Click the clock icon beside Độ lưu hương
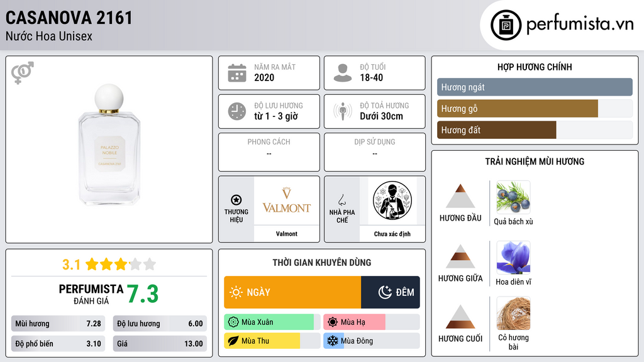 coord(237,111)
